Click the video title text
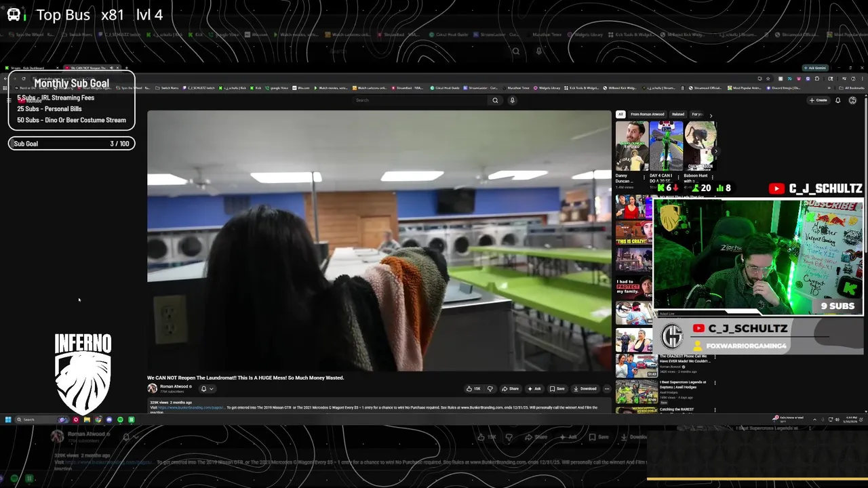This screenshot has height=488, width=868. click(245, 378)
